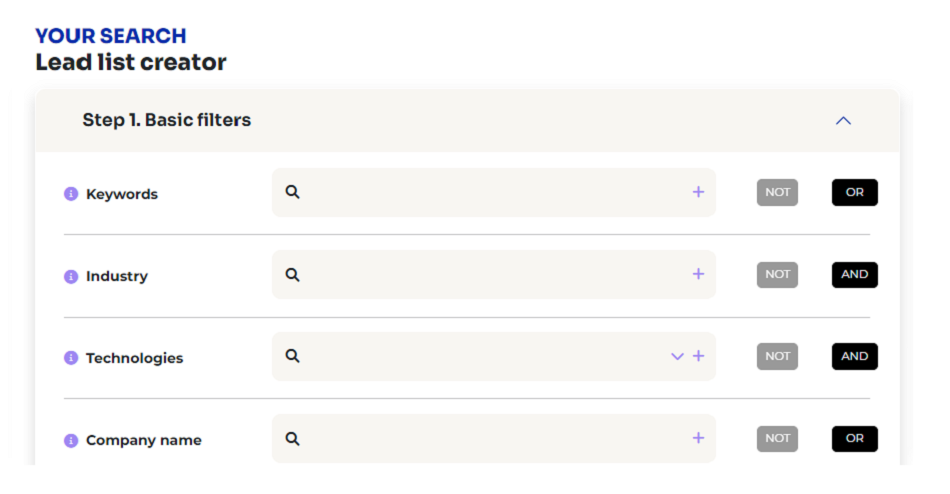Click the info icon beside Keywords
Viewport: 950px width, 494px height.
tap(71, 194)
